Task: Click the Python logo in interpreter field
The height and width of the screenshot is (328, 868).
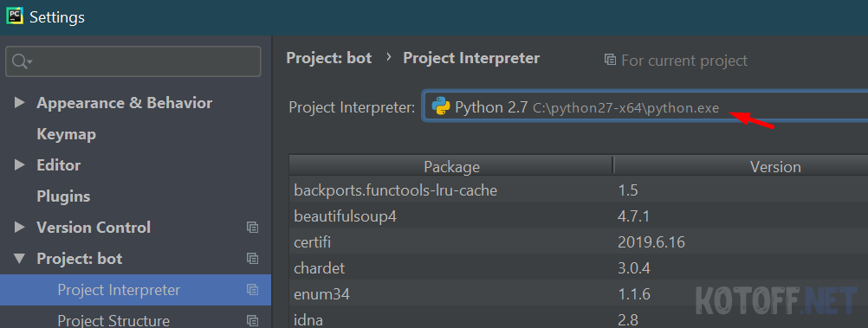Action: tap(441, 106)
